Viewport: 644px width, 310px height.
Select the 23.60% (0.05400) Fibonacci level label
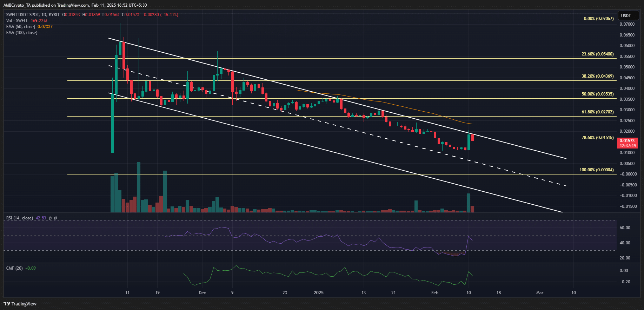(x=597, y=54)
